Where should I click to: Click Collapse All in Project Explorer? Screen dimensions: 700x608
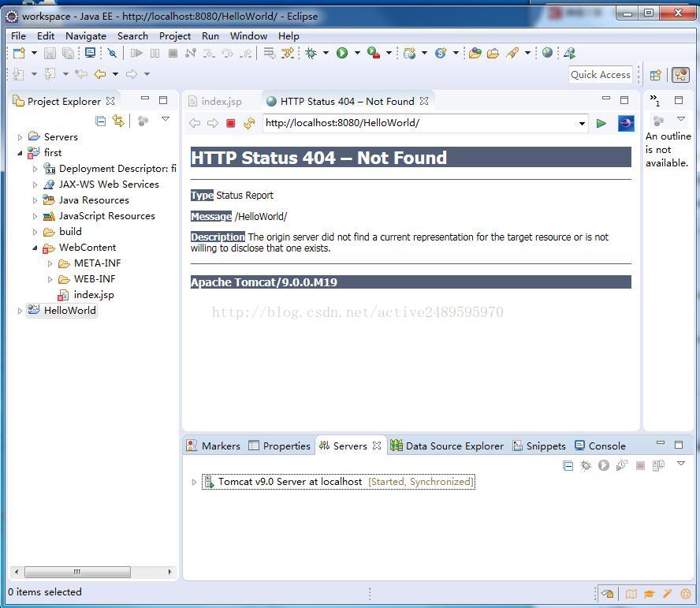click(101, 121)
